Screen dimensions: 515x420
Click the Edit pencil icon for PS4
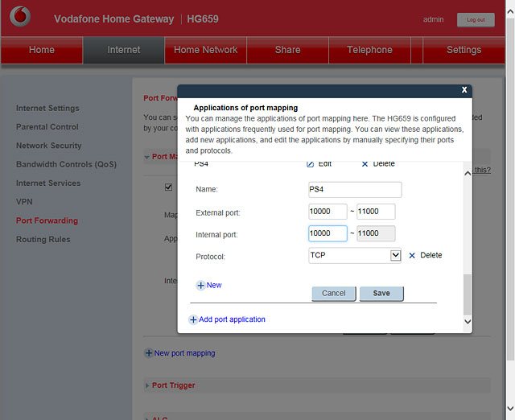[x=310, y=164]
